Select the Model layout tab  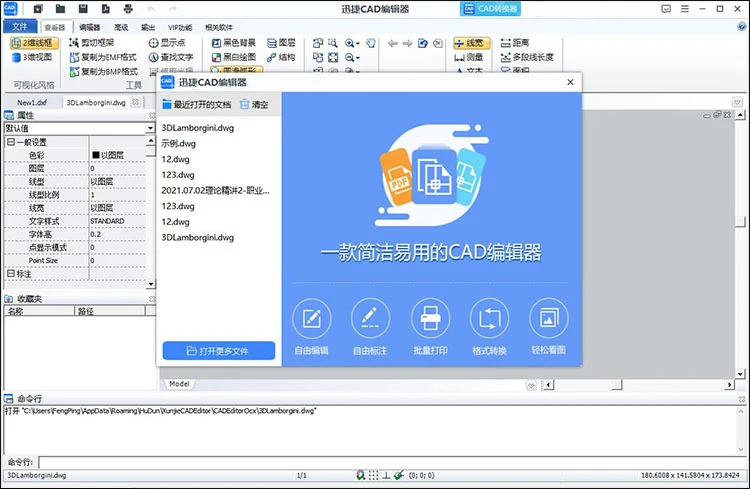179,384
